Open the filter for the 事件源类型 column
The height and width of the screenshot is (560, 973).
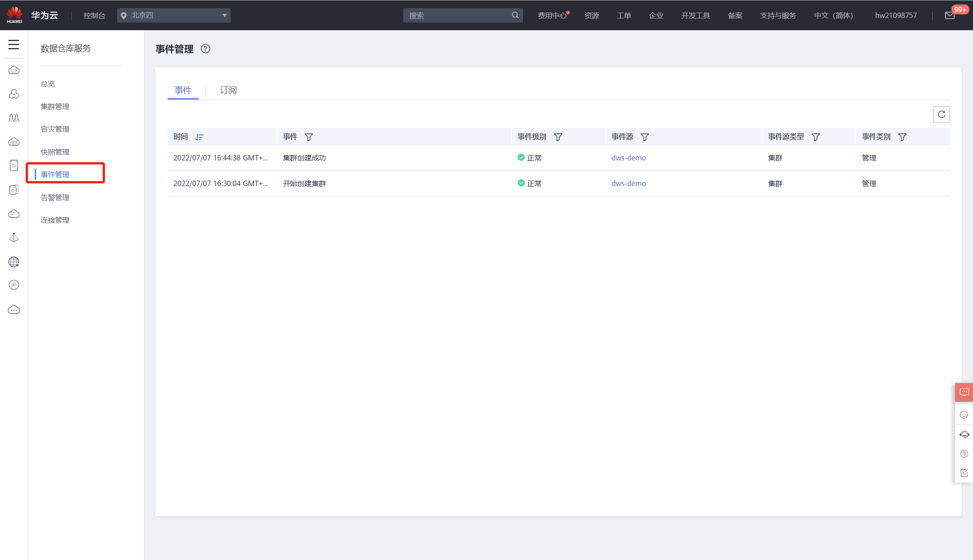click(815, 137)
